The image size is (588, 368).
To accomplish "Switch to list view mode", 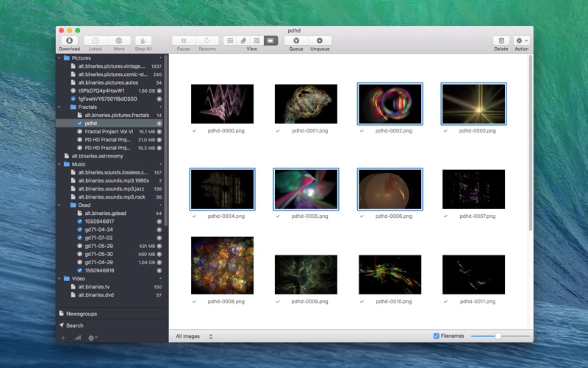I will coord(230,41).
